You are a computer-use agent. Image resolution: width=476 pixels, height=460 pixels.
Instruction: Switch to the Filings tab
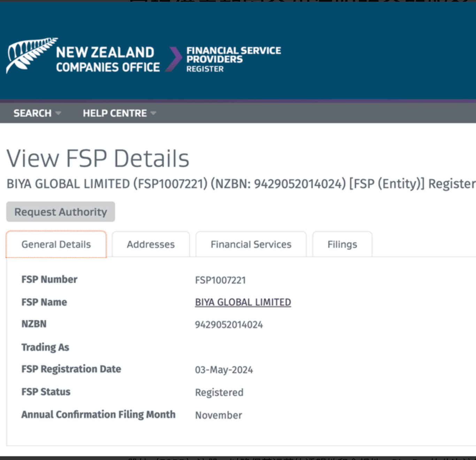click(x=342, y=244)
